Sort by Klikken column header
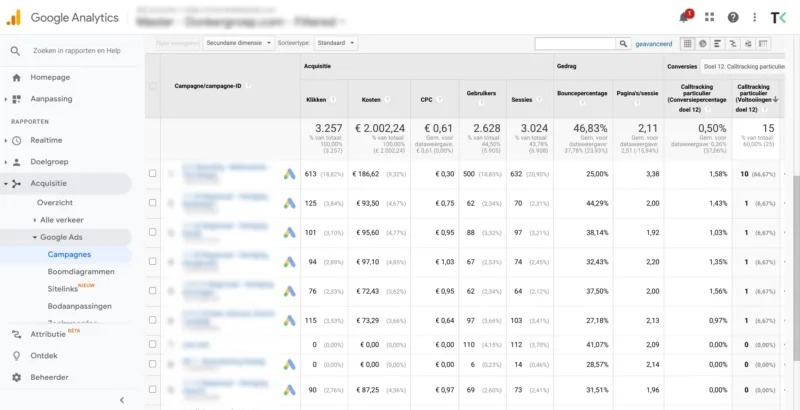This screenshot has width=800, height=410. point(316,100)
